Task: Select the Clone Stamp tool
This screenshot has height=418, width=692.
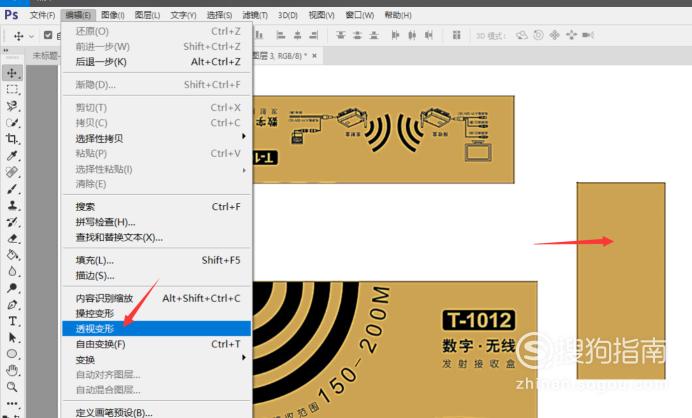Action: (12, 205)
